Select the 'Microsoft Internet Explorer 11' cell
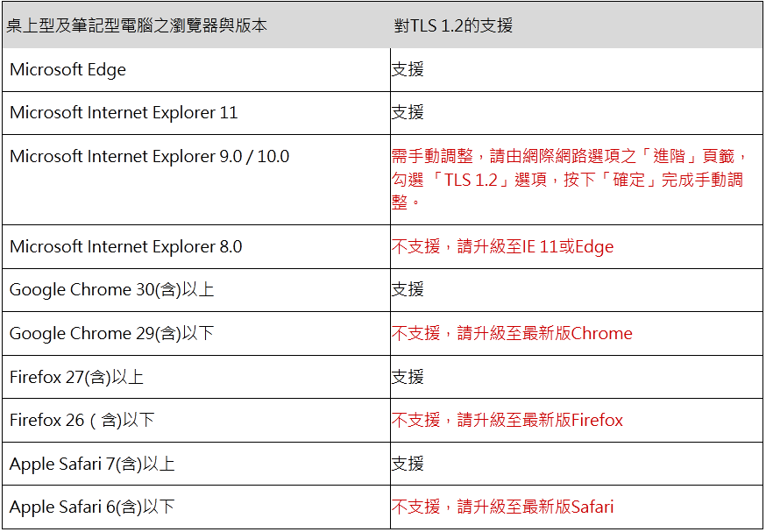766x532 pixels. click(196, 113)
